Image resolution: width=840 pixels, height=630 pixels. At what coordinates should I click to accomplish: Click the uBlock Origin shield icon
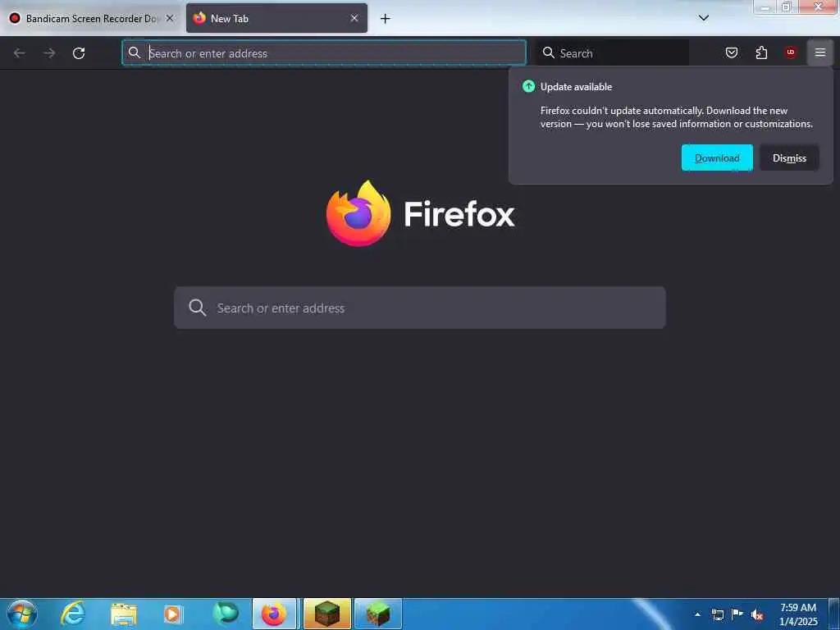[x=791, y=52]
